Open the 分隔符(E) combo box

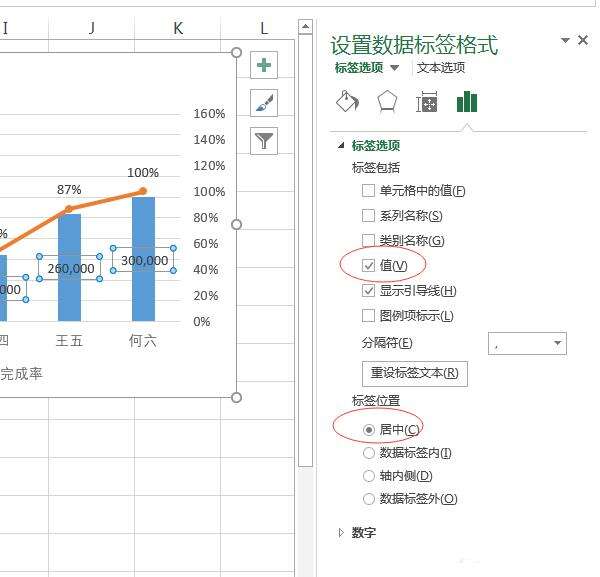(527, 344)
